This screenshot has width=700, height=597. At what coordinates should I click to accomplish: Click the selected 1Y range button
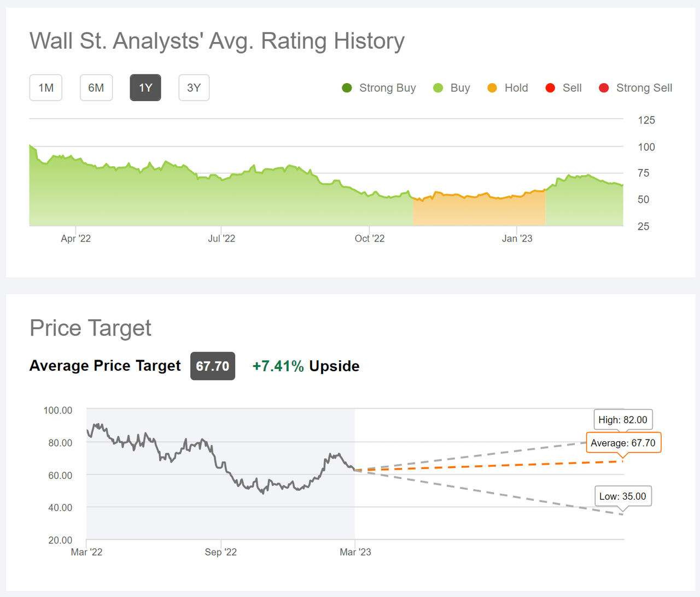coord(145,87)
